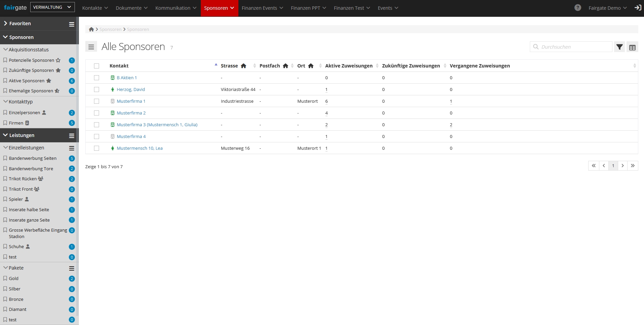Toggle the select-all checkbox in table header
644x325 pixels.
(97, 66)
